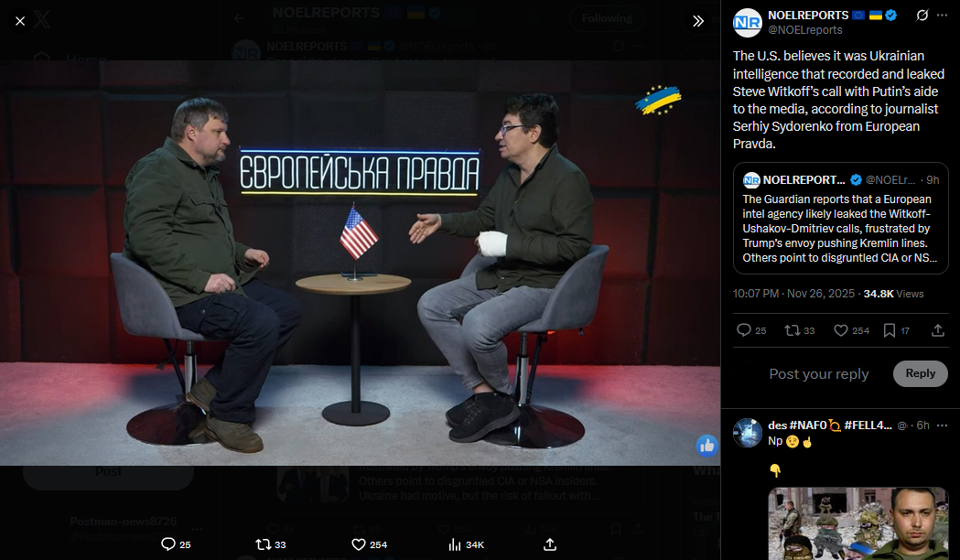Click the des #NAFO username link
This screenshot has height=560, width=960.
tap(830, 425)
